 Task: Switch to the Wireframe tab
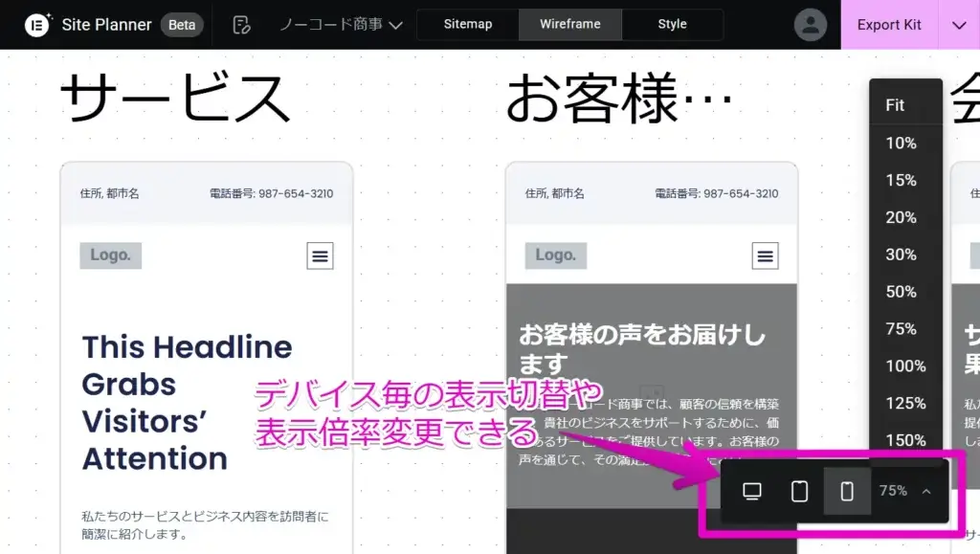tap(570, 24)
